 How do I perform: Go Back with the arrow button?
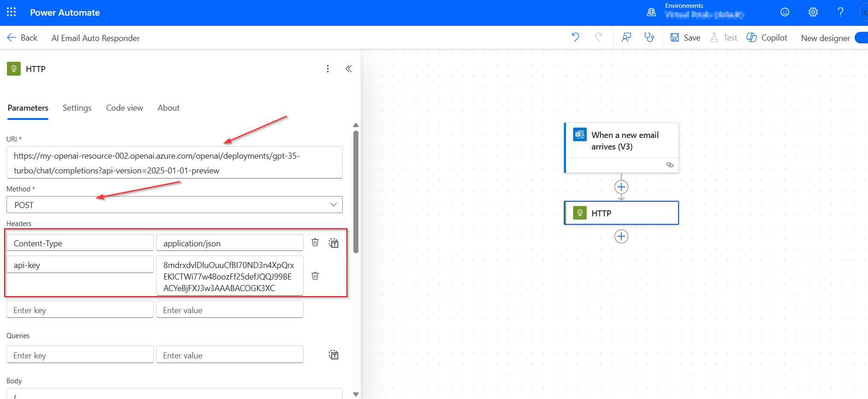[22, 38]
